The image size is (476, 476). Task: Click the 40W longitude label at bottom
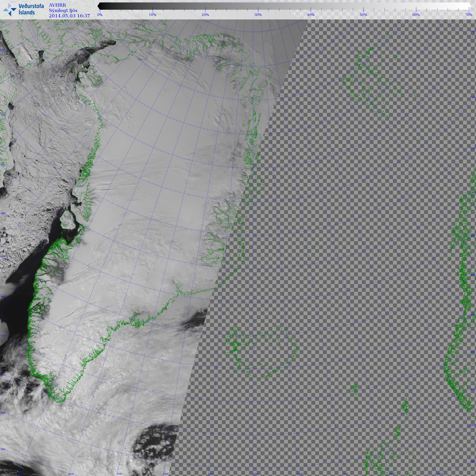(x=71, y=474)
